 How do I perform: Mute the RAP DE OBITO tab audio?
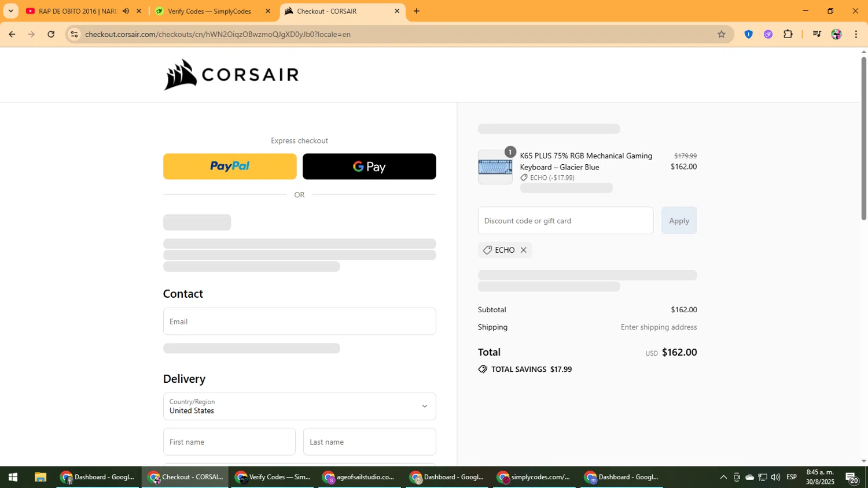click(x=126, y=11)
